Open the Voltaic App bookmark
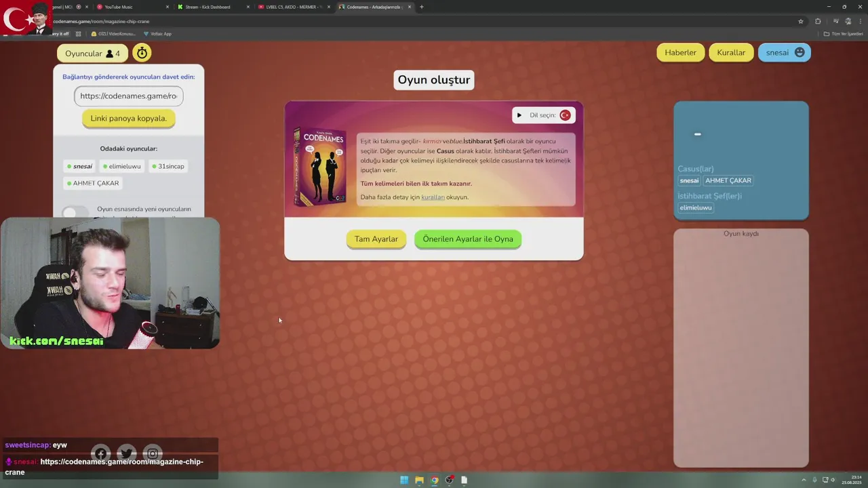The image size is (868, 488). click(157, 34)
